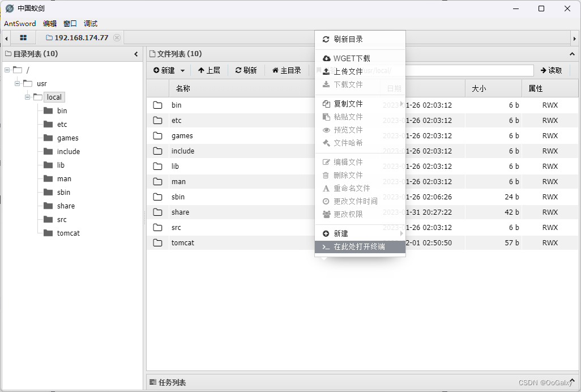Click the share folder icon in the file list
581x392 pixels.
pyautogui.click(x=158, y=212)
